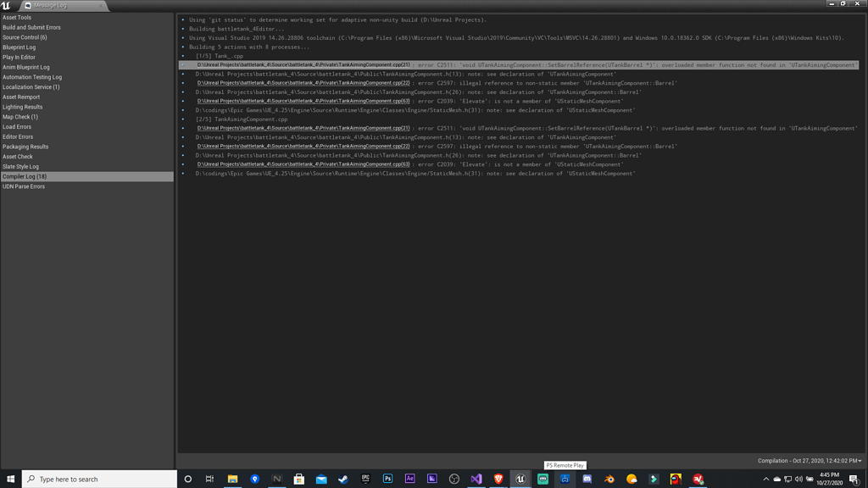Open Discord from the taskbar
This screenshot has height=488, width=868.
tap(587, 480)
